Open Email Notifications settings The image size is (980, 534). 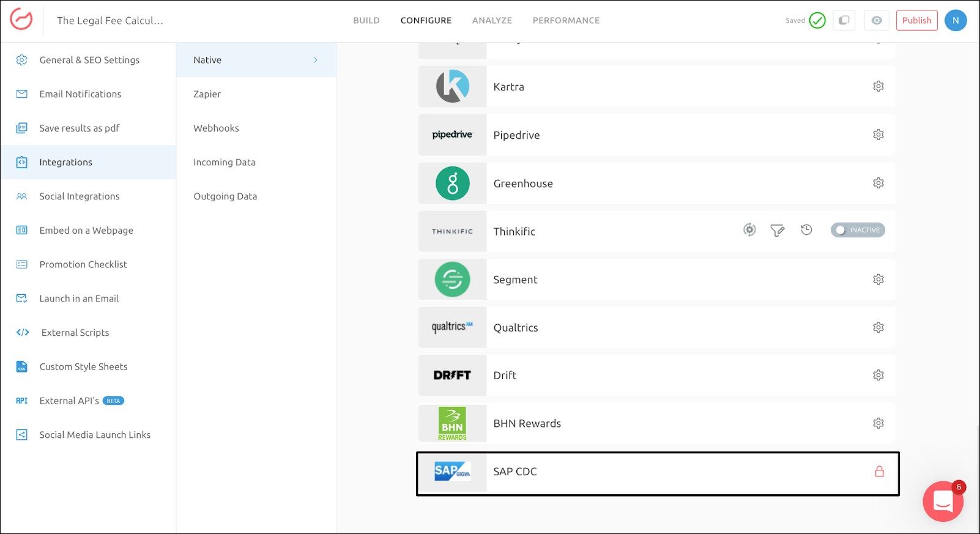(x=80, y=94)
